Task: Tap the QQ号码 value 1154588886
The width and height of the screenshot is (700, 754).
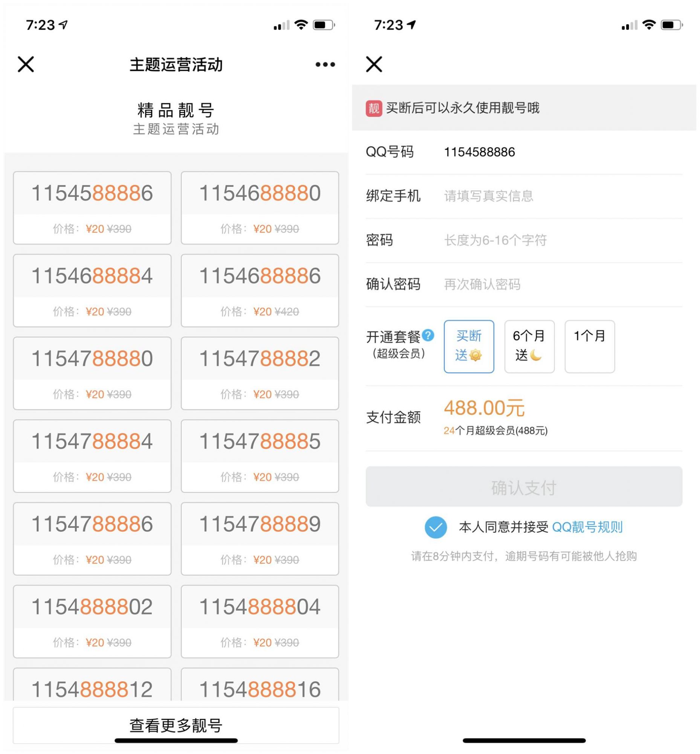Action: 479,152
